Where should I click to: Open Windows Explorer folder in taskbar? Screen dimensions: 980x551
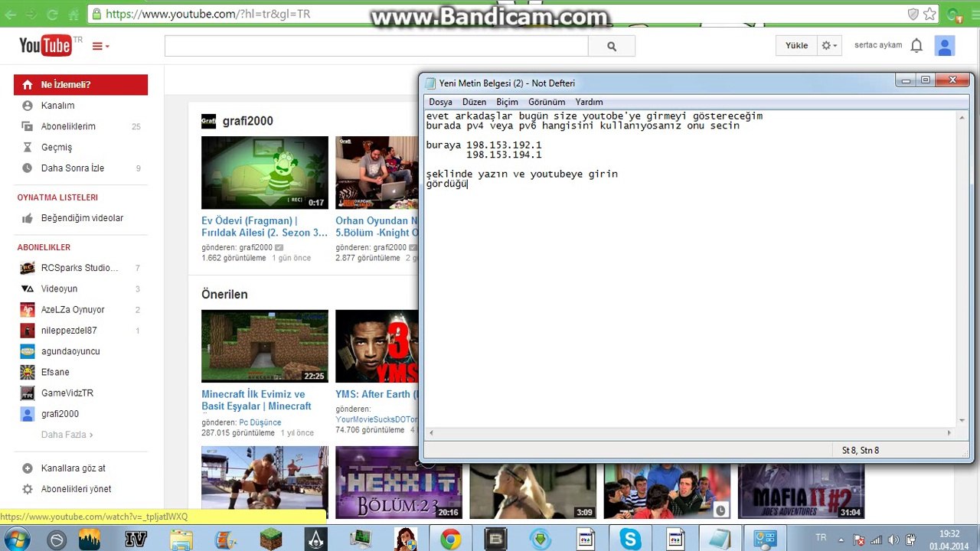[x=181, y=540]
